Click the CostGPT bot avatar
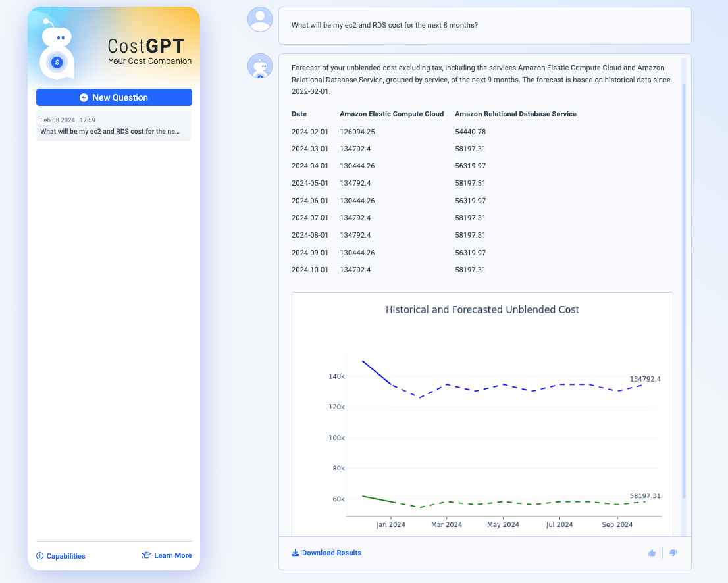Viewport: 728px width, 583px height. [x=260, y=66]
